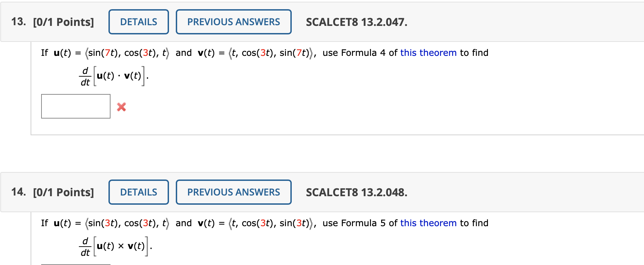Open DETAILS for question 13
The height and width of the screenshot is (265, 644).
138,22
